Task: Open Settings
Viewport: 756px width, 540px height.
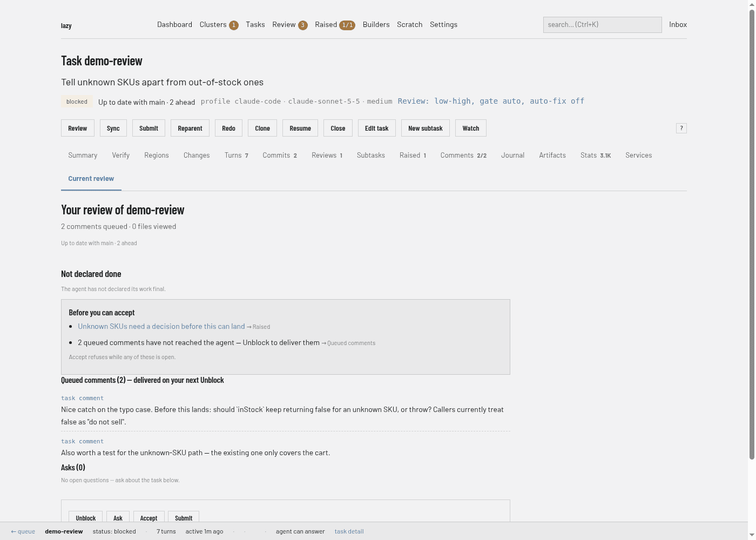Action: pyautogui.click(x=443, y=24)
